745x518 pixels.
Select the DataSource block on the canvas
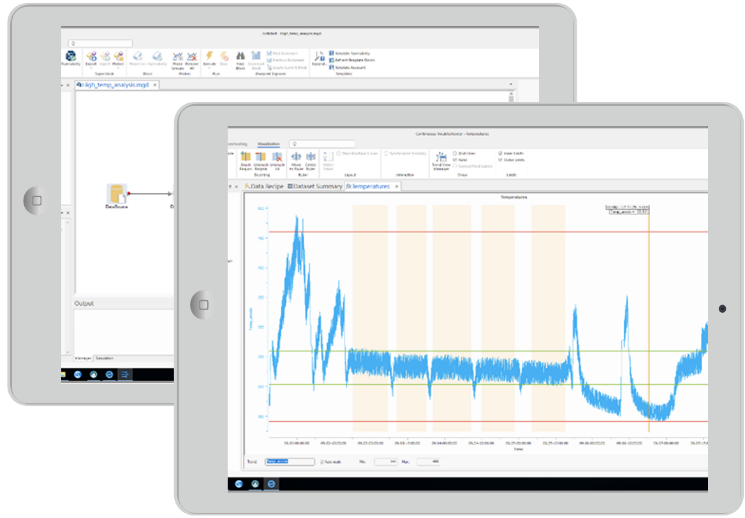(118, 193)
